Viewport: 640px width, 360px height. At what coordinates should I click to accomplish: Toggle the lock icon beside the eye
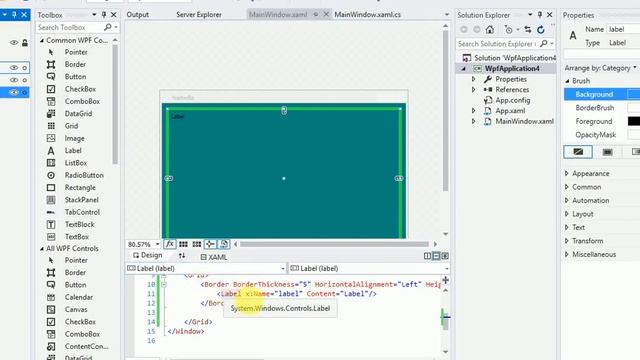pos(25,42)
